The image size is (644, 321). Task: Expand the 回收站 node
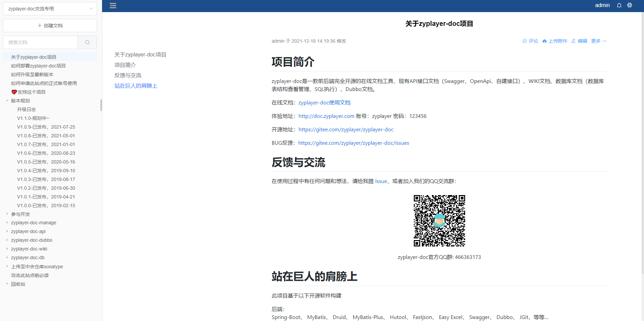pos(7,284)
